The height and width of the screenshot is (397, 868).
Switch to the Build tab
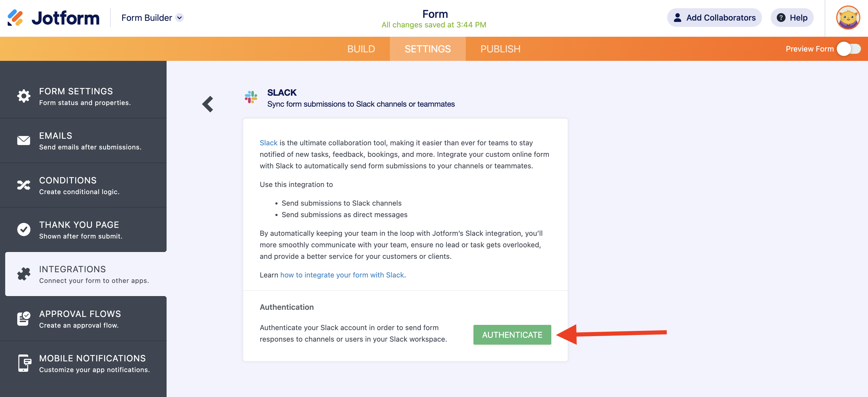coord(361,49)
